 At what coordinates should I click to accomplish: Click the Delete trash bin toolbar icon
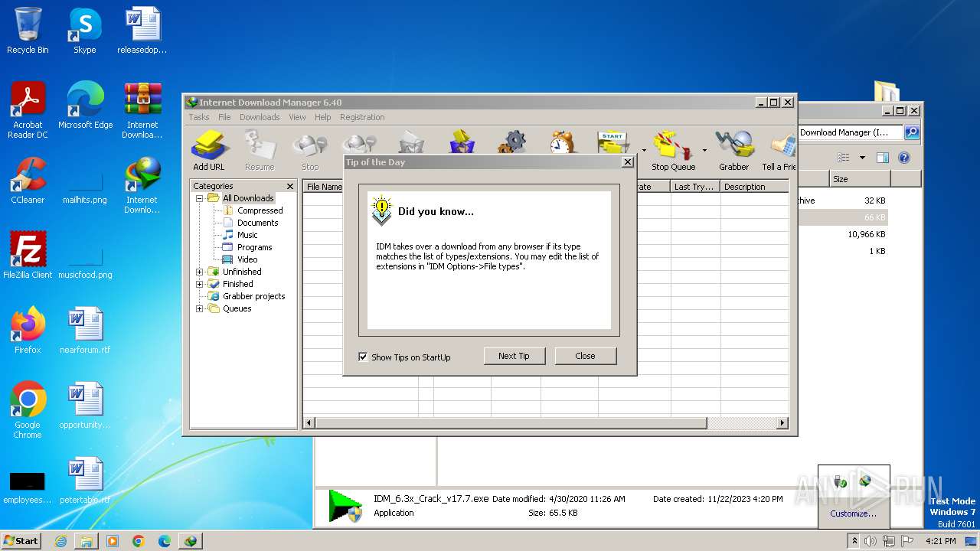coord(411,142)
